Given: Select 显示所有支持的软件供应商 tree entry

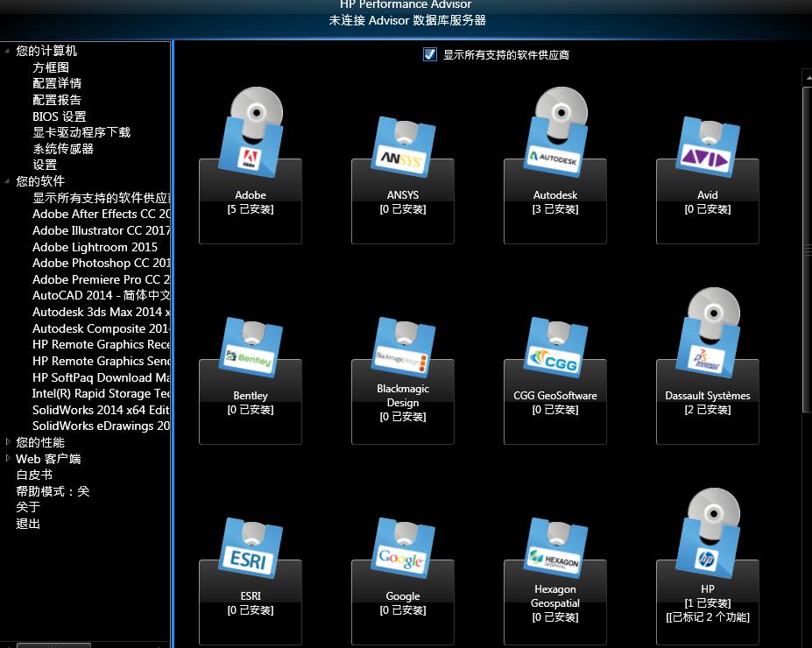Looking at the screenshot, I should pos(101,198).
